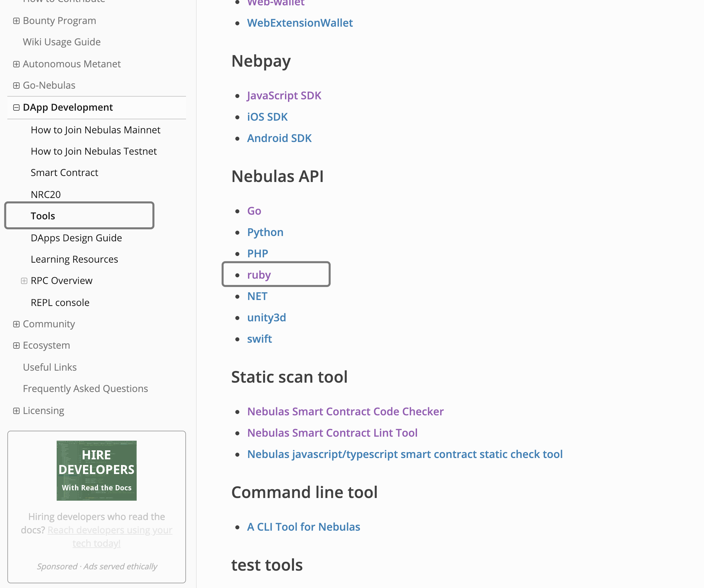The height and width of the screenshot is (588, 704).
Task: Open the JavaScript SDK under Nebpay
Action: (x=284, y=95)
